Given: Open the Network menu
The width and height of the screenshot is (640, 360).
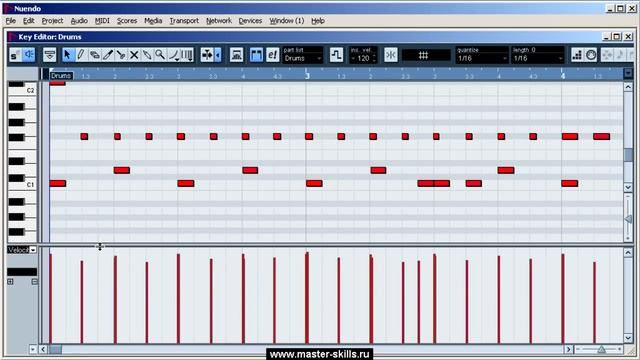Looking at the screenshot, I should (219, 21).
